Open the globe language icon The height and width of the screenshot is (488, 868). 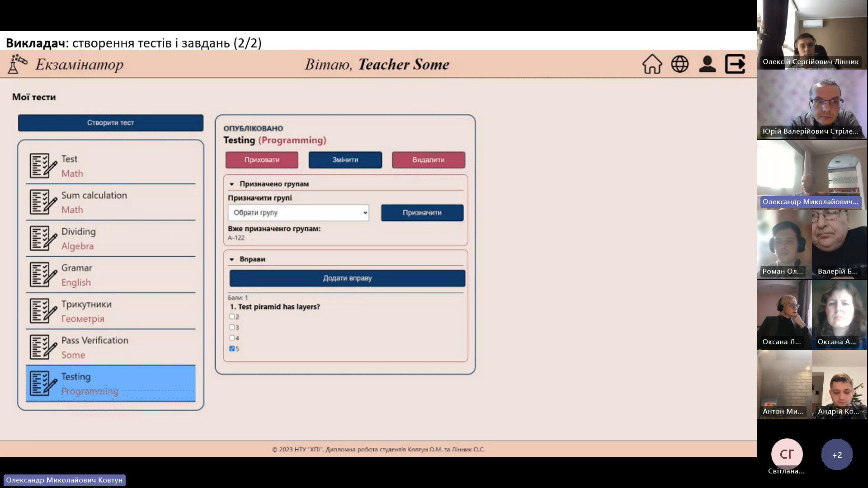click(x=679, y=64)
